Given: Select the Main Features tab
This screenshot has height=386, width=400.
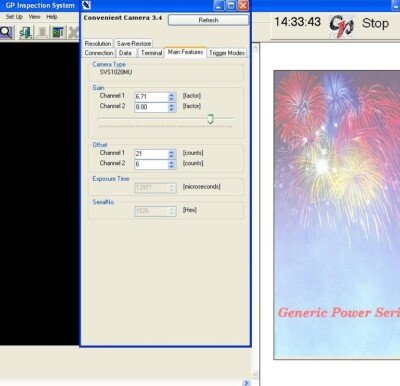Looking at the screenshot, I should [x=185, y=52].
